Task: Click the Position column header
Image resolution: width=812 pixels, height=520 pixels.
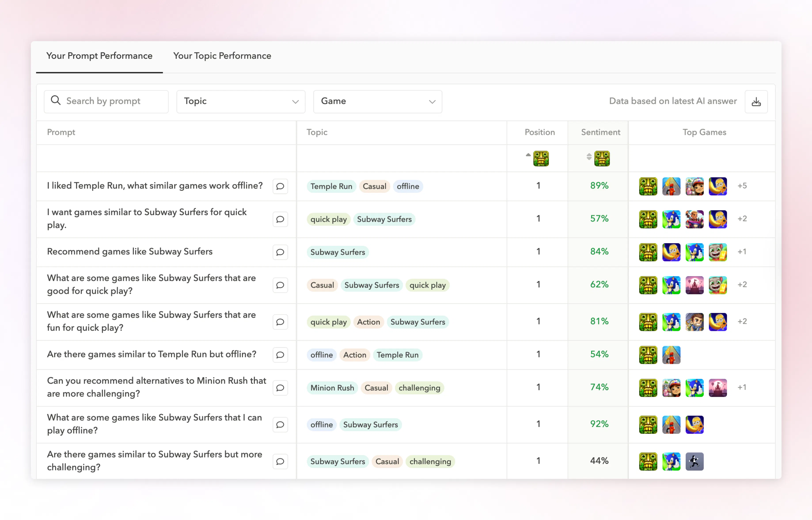Action: (x=539, y=132)
